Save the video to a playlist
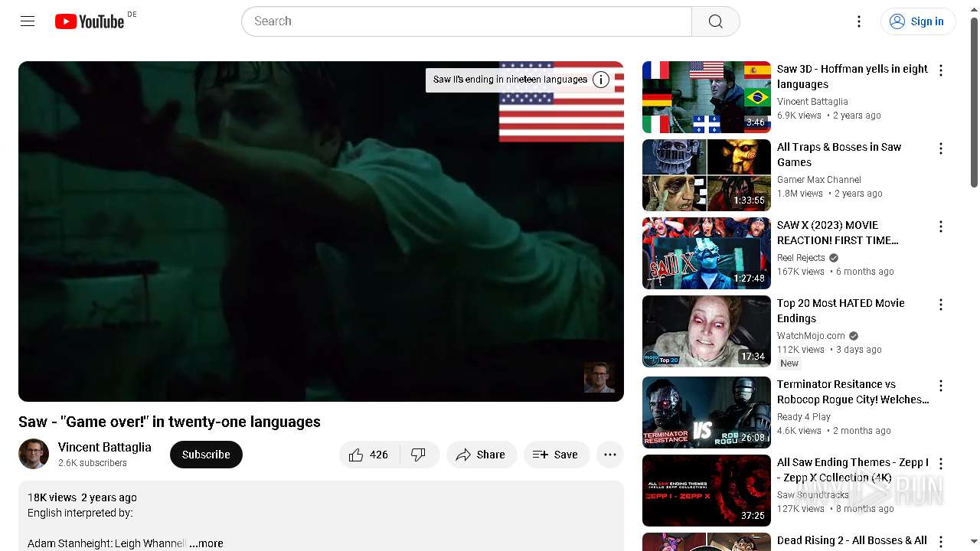Viewport: 980px width, 551px height. coord(557,455)
